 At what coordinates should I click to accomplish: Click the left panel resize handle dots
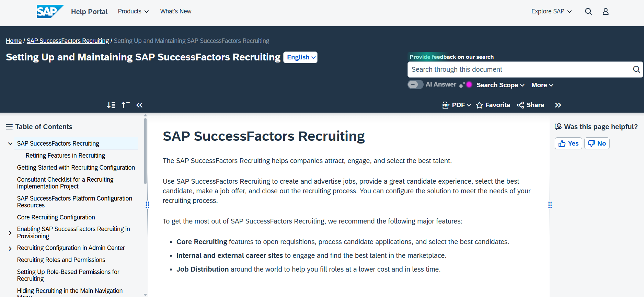coord(147,205)
